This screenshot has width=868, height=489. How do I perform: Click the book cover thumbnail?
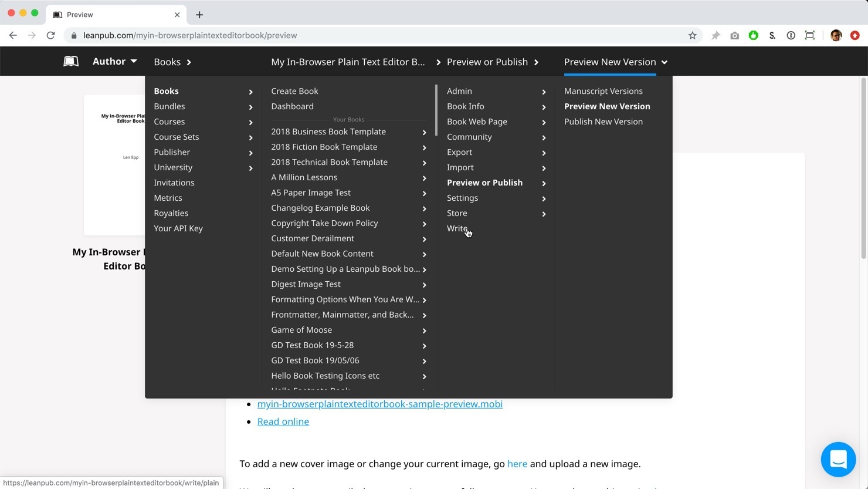pyautogui.click(x=115, y=164)
